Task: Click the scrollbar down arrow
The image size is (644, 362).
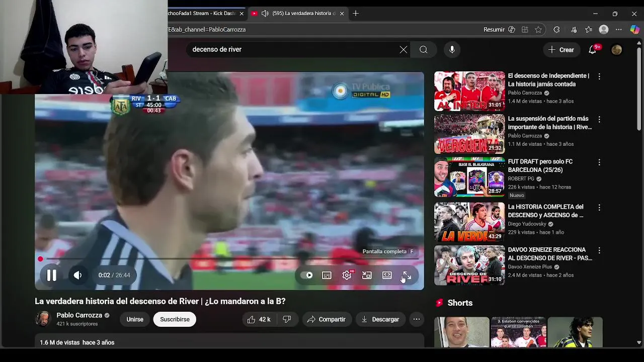Action: click(x=639, y=342)
